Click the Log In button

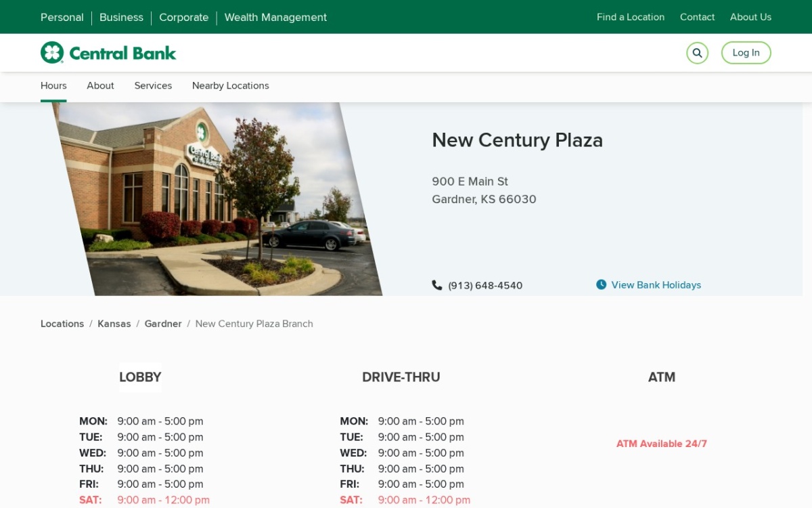(746, 53)
